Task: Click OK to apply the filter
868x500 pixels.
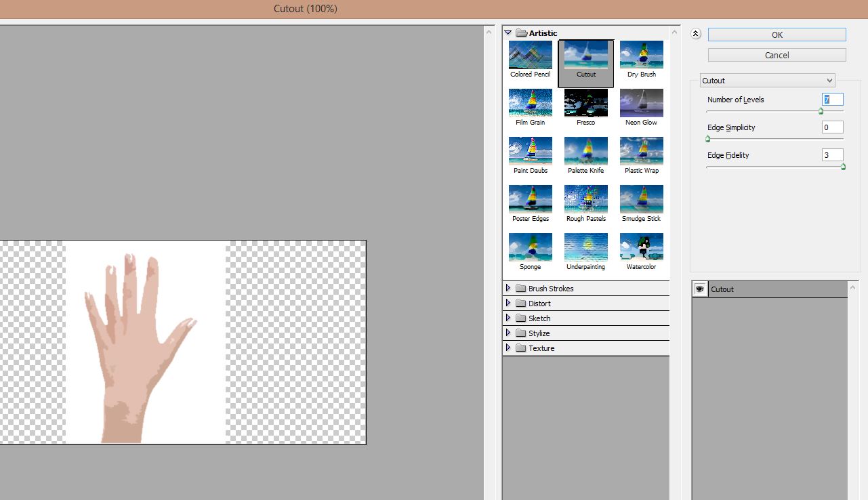Action: click(x=777, y=35)
